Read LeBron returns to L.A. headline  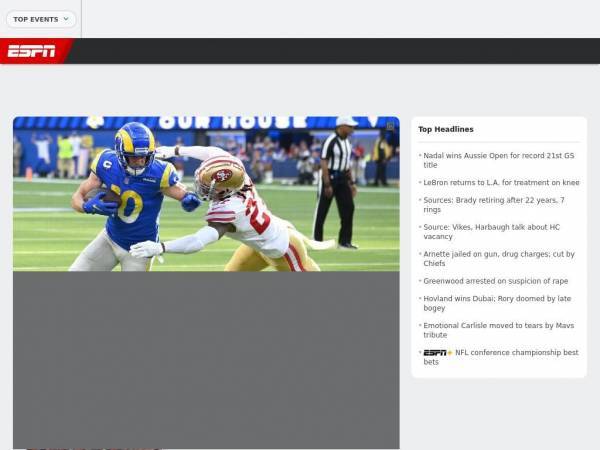point(501,183)
